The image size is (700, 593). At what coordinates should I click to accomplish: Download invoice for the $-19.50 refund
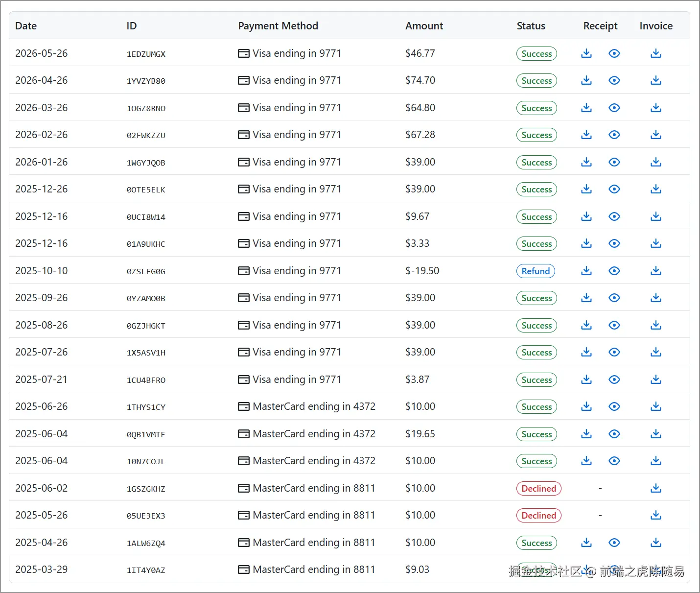[656, 271]
